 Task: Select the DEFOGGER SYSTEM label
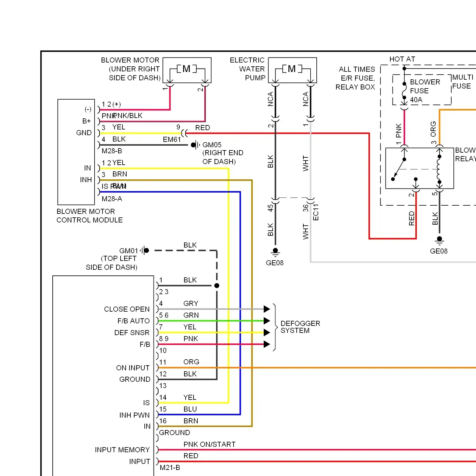(x=300, y=327)
